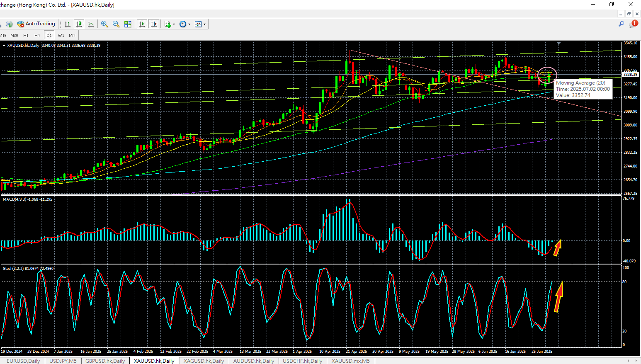641x364 pixels.
Task: Toggle the chart auto scroll button
Action: (x=142, y=24)
